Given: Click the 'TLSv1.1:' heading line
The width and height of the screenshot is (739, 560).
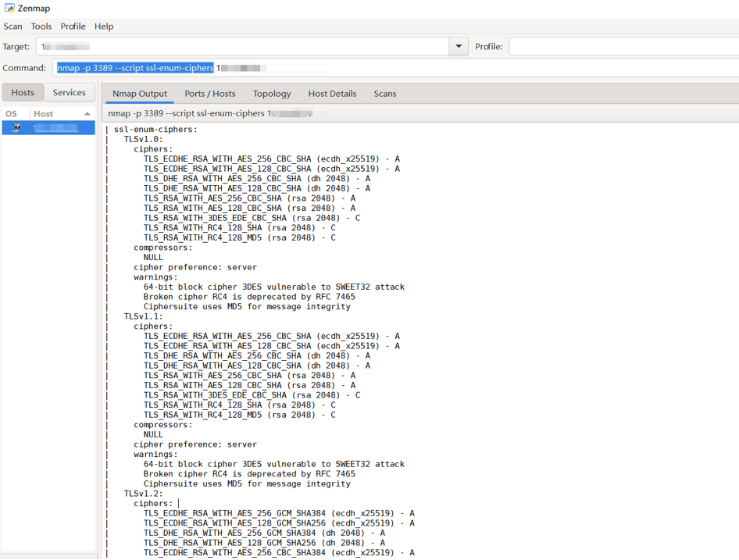Looking at the screenshot, I should pyautogui.click(x=143, y=316).
